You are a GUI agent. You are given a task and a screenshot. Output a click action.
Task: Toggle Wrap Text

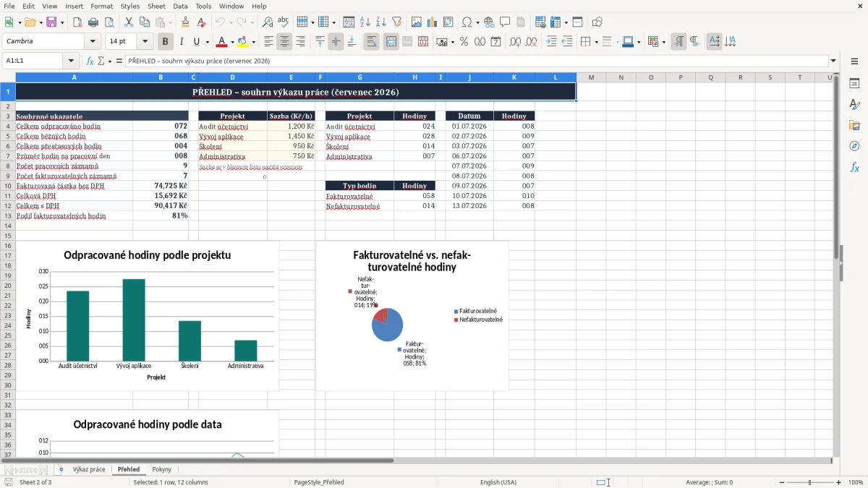pos(371,41)
